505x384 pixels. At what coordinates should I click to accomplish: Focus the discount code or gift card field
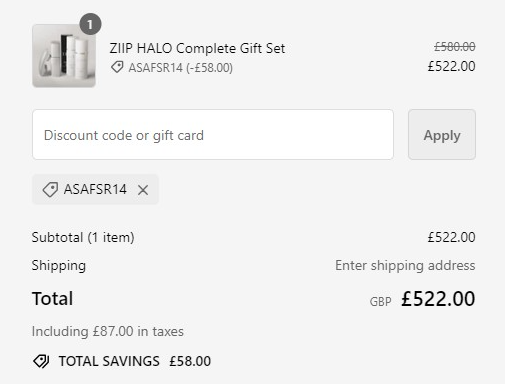[213, 135]
